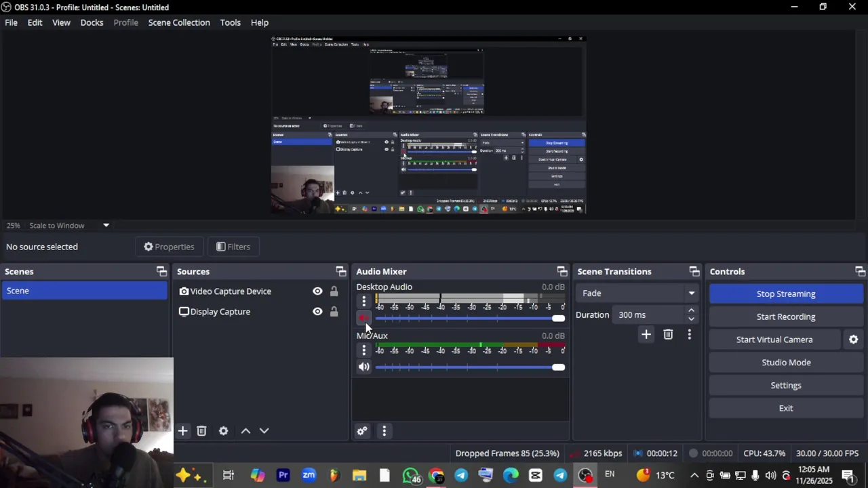This screenshot has width=868, height=488.
Task: Open File Explorer from the taskbar
Action: [x=359, y=475]
